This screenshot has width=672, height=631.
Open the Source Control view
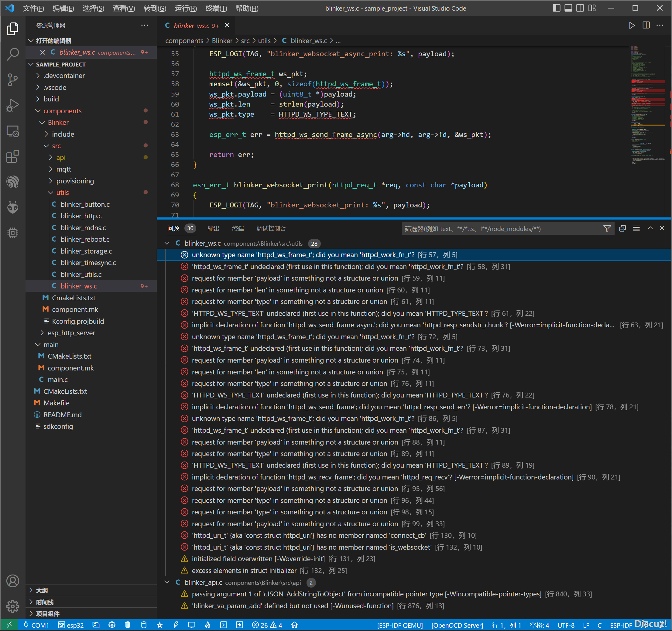12,80
